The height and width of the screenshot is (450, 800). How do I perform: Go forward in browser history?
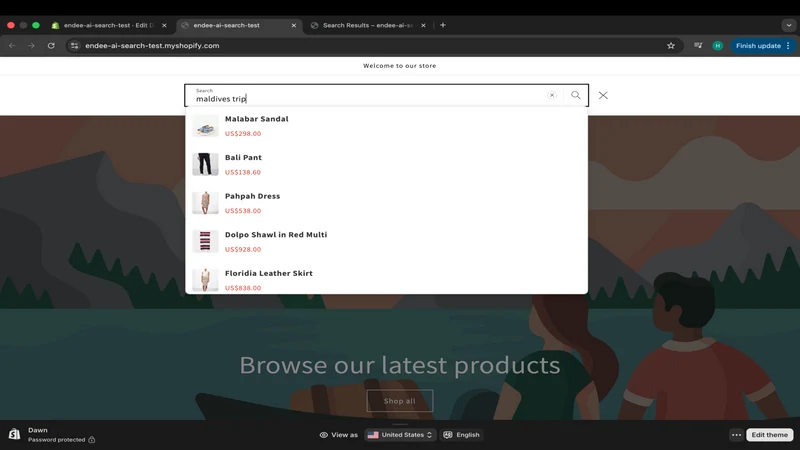32,45
